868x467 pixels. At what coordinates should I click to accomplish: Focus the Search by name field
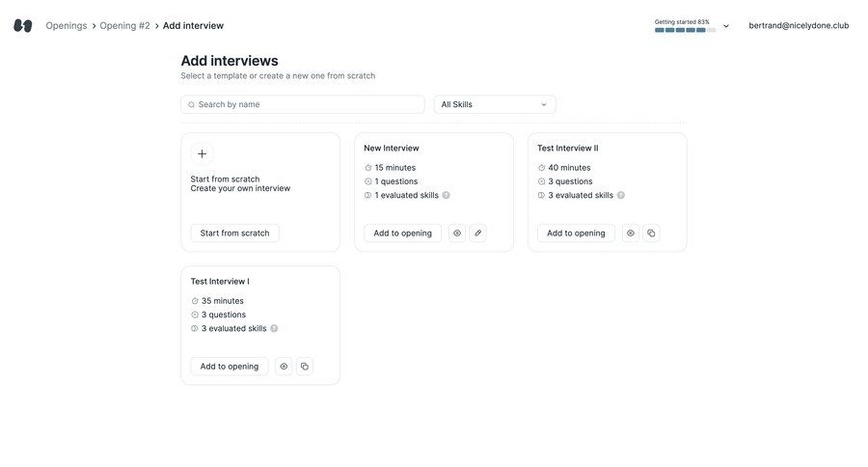point(303,105)
